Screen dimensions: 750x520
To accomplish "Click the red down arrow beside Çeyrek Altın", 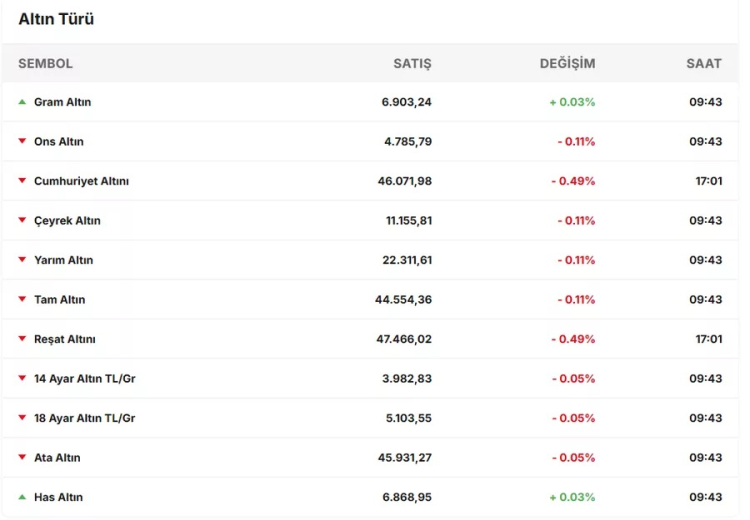I will [x=22, y=221].
